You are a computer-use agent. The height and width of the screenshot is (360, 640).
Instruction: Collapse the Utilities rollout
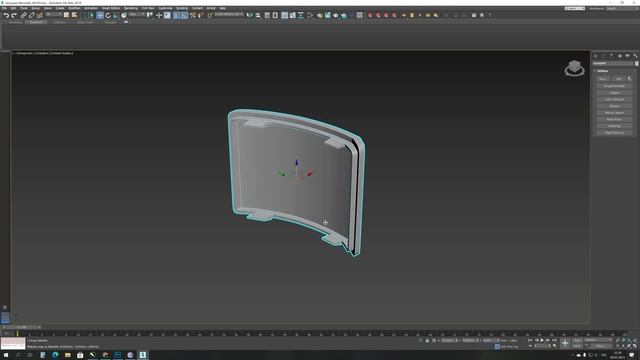602,71
